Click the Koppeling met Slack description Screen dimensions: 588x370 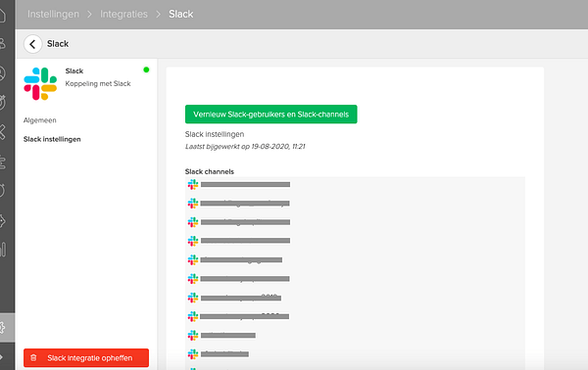click(x=98, y=83)
